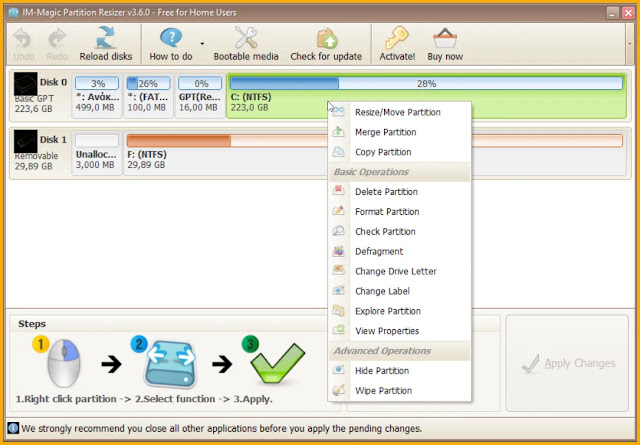Click the Explore Partition folder icon
Image resolution: width=640 pixels, height=445 pixels.
[x=338, y=310]
